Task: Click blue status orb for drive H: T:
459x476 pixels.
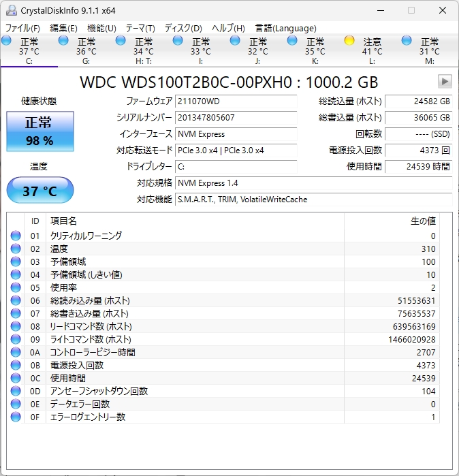Action: click(121, 40)
